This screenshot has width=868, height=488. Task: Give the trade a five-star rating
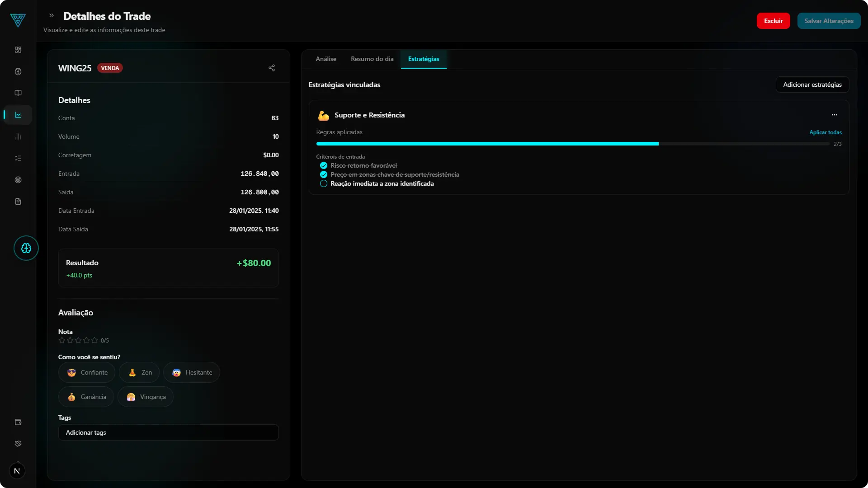tap(94, 340)
